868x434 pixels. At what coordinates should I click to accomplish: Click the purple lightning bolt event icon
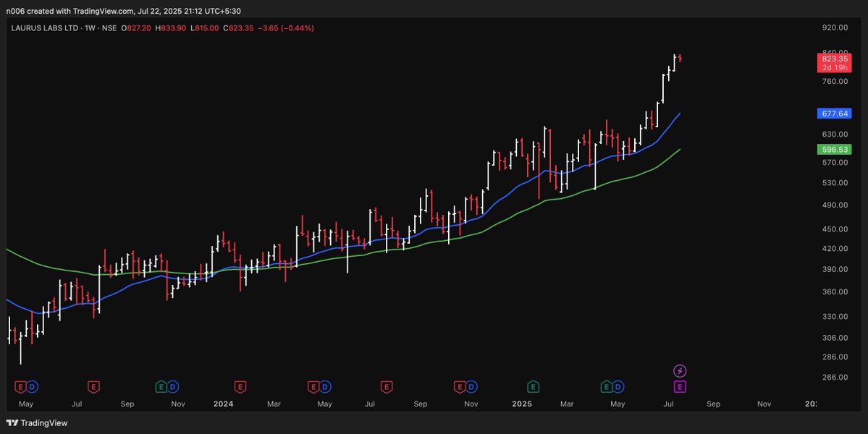pos(680,371)
